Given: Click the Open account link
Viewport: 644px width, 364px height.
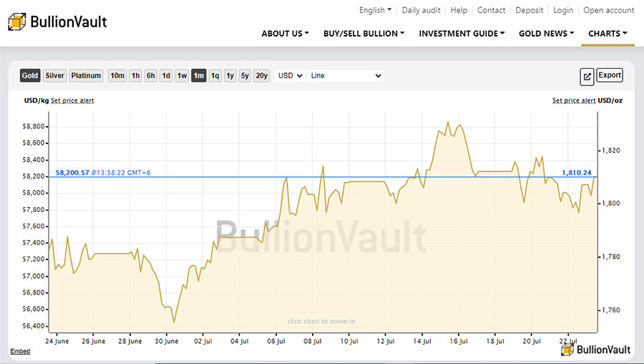Looking at the screenshot, I should pyautogui.click(x=609, y=10).
